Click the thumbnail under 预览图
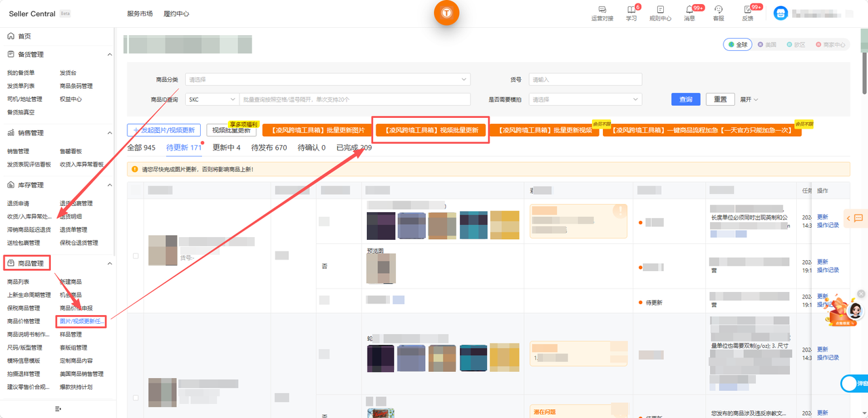Image resolution: width=868 pixels, height=418 pixels. 381,268
